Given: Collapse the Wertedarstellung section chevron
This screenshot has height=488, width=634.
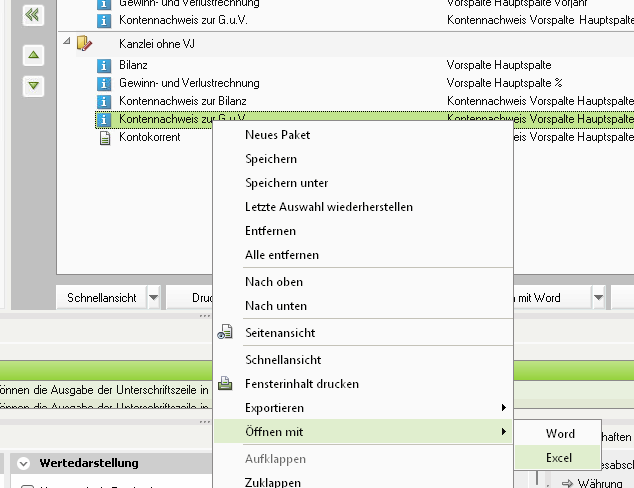Looking at the screenshot, I should point(23,463).
